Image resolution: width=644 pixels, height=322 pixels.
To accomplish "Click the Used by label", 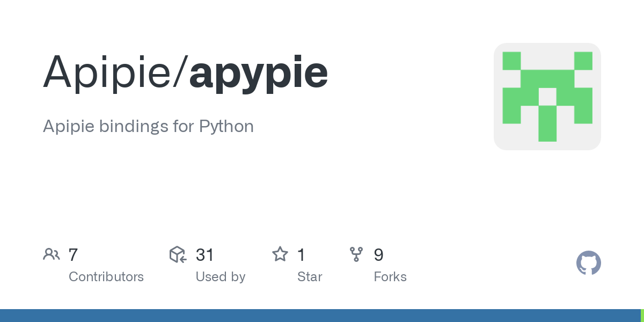I will click(221, 277).
